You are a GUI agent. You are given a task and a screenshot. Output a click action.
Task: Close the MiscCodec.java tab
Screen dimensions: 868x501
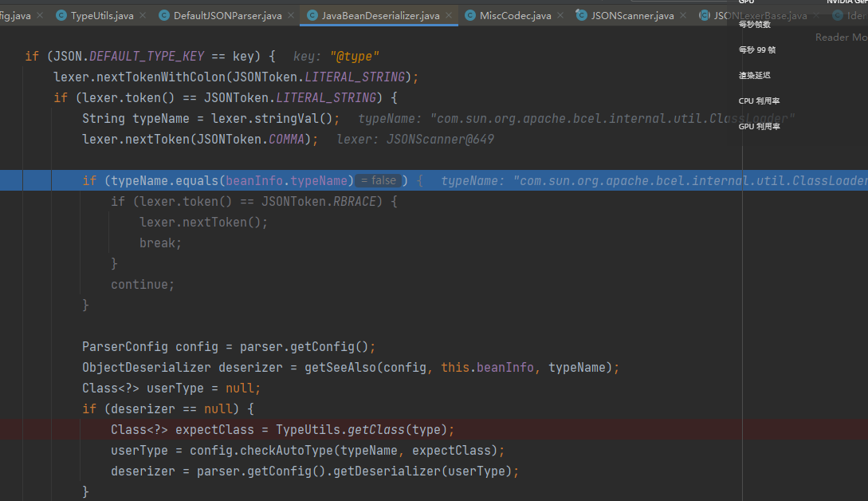click(x=561, y=15)
